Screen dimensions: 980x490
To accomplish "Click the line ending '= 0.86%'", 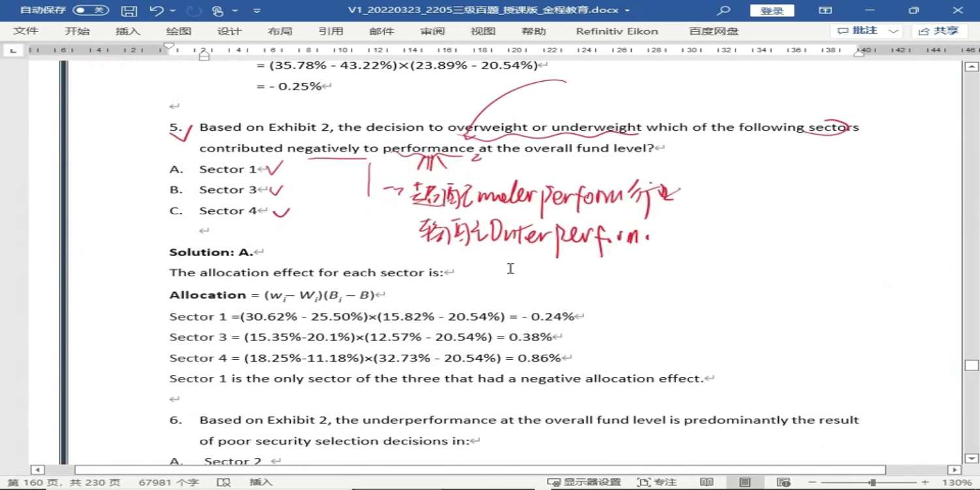I will click(365, 358).
